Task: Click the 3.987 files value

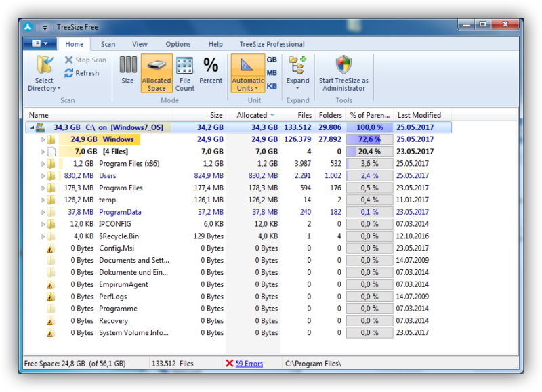Action: click(x=302, y=164)
